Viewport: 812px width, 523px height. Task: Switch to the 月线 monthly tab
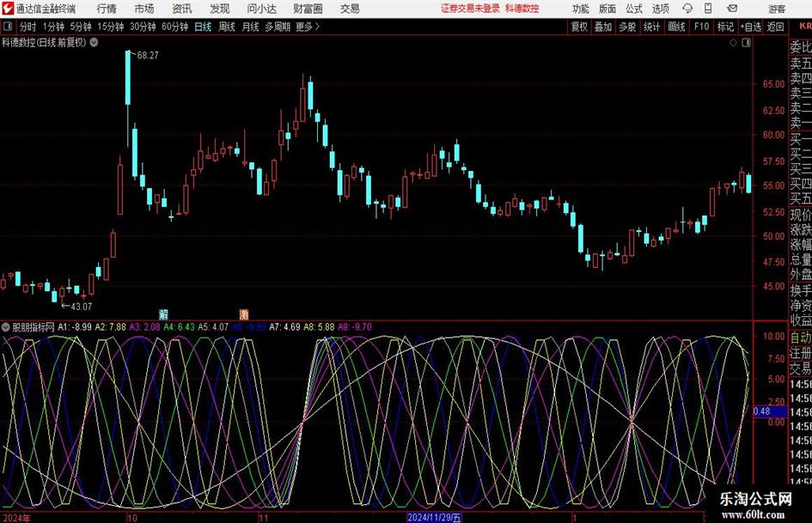251,27
